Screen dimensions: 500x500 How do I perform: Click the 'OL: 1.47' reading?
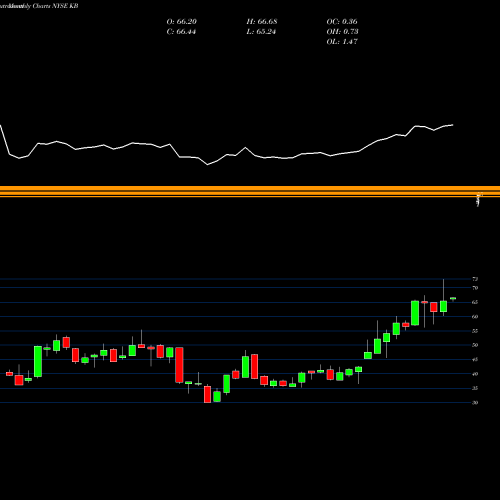(342, 42)
